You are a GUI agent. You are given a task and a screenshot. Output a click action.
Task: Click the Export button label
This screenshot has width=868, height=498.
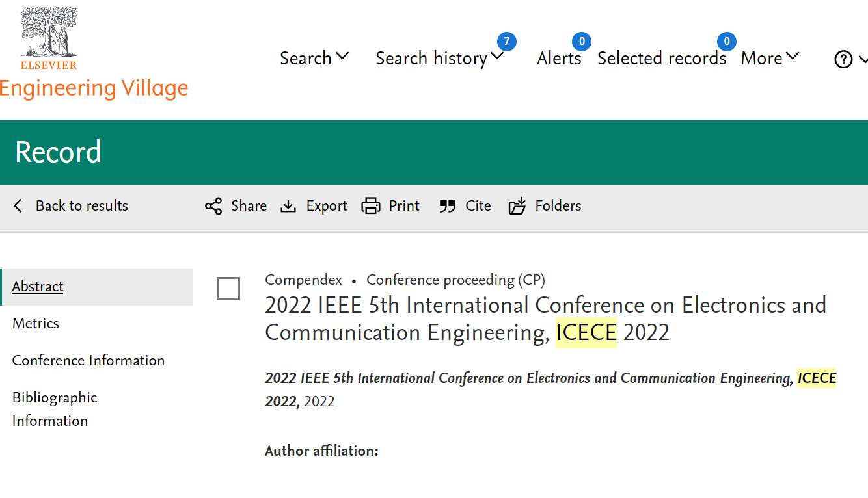click(327, 206)
